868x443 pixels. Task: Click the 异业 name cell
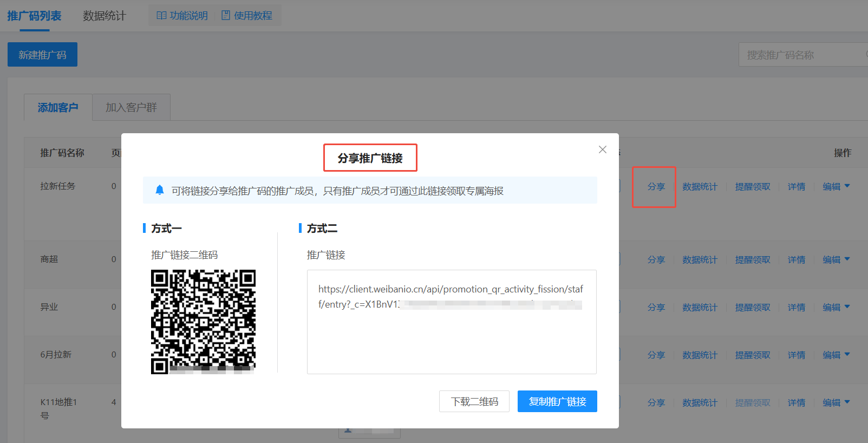[x=49, y=307]
